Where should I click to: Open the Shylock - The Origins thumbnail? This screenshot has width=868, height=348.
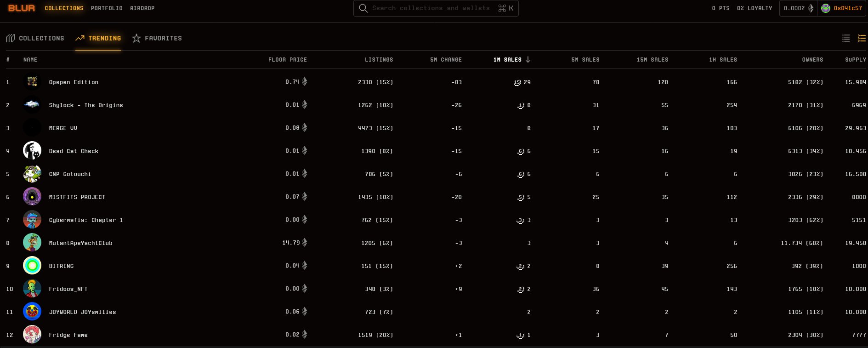point(32,105)
